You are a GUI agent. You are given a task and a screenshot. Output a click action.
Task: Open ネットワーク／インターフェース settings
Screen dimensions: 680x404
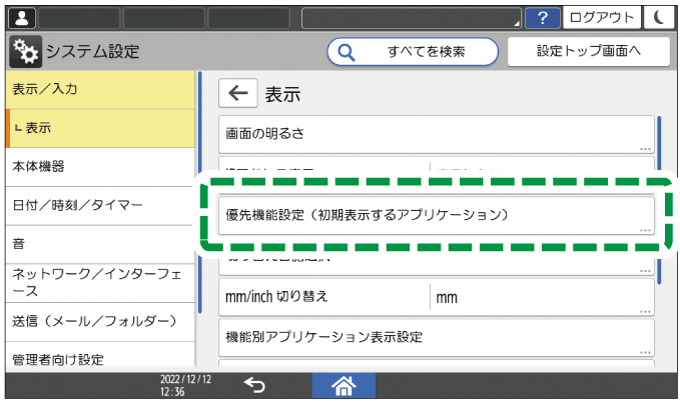[100, 283]
